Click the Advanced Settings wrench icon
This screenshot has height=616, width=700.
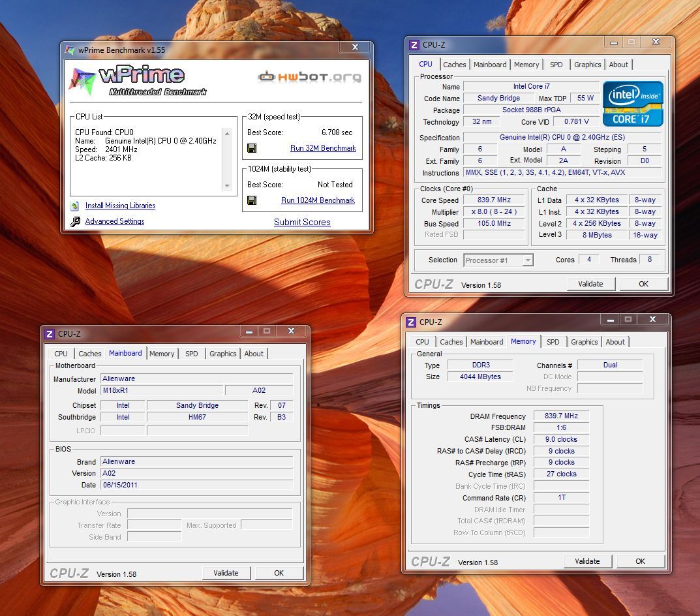75,222
